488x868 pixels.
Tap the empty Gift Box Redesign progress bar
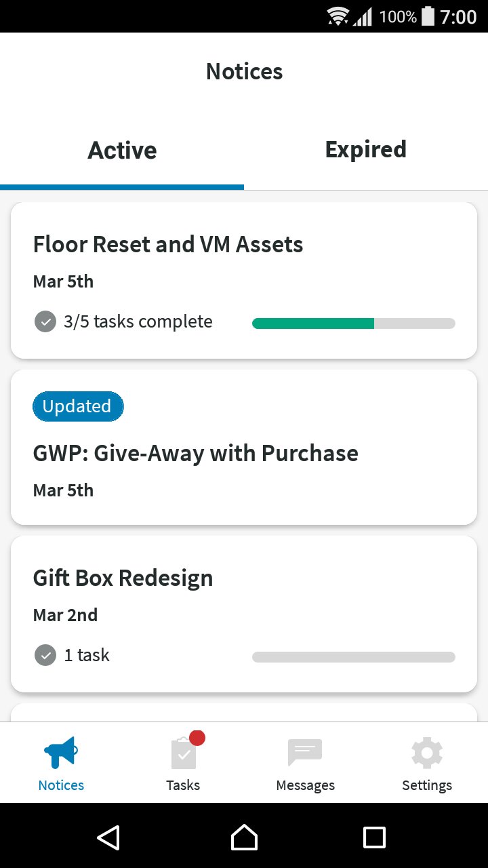[x=353, y=656]
